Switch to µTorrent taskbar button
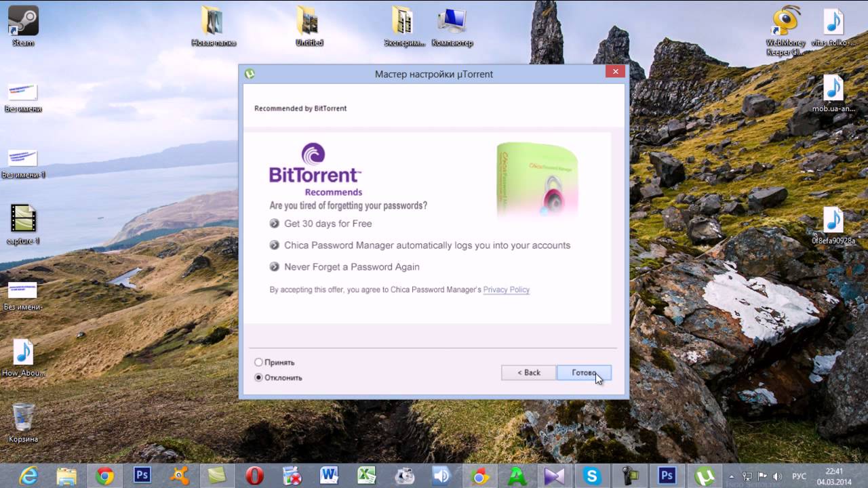The width and height of the screenshot is (868, 488). [704, 476]
